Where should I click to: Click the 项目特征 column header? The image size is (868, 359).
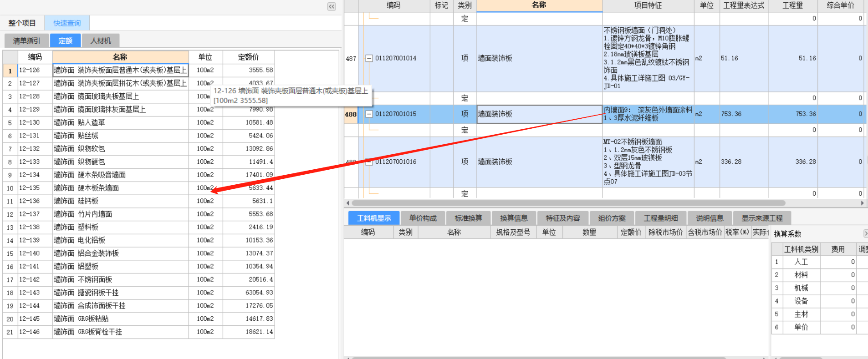(x=648, y=5)
